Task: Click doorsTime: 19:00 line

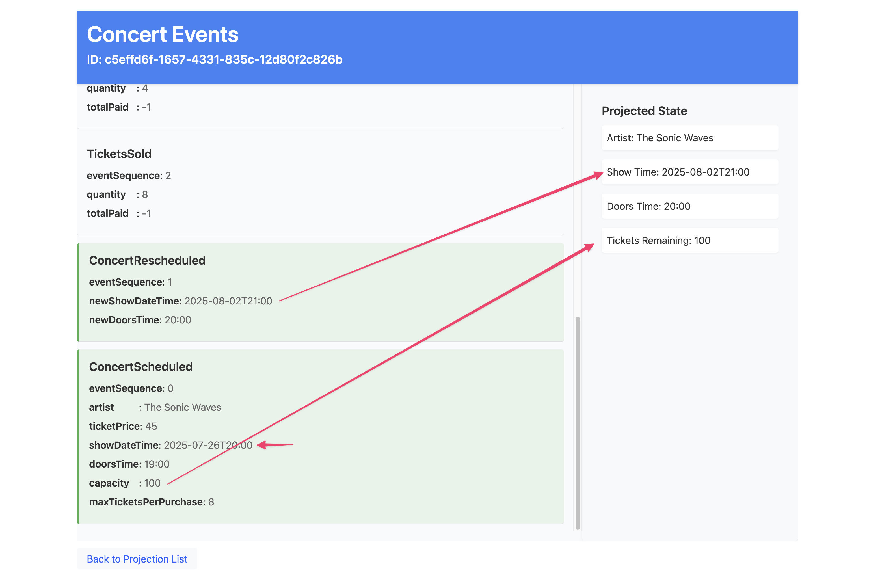Action: [x=129, y=464]
